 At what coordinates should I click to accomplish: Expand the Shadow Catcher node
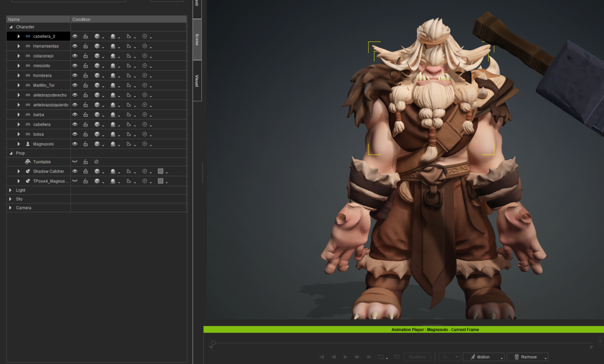click(x=19, y=171)
